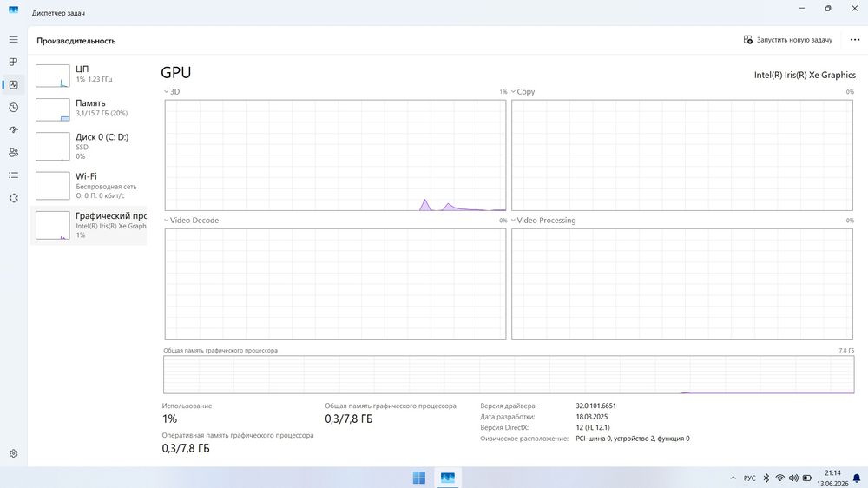Click the 3D usage graph

point(335,155)
